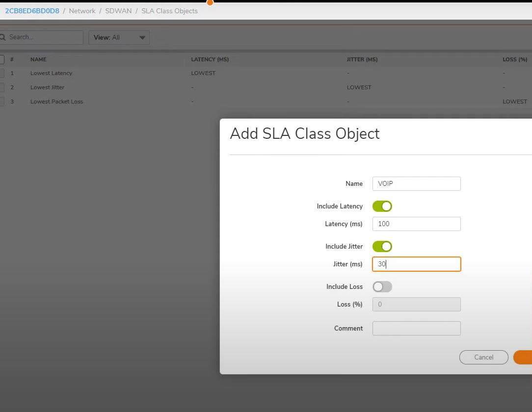The image size is (532, 412).
Task: Go to the 2CB8ED6BD0D8 device breadcrumb link
Action: tap(32, 11)
